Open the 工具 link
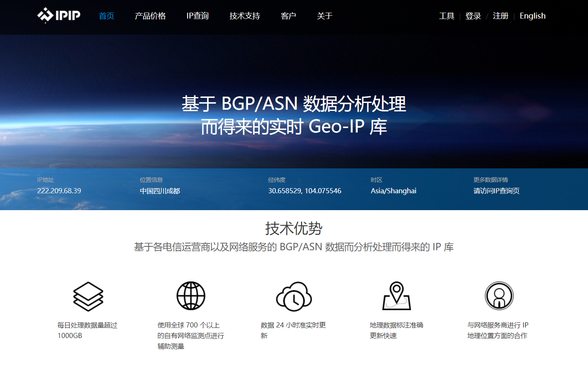This screenshot has width=588, height=365. tap(446, 16)
